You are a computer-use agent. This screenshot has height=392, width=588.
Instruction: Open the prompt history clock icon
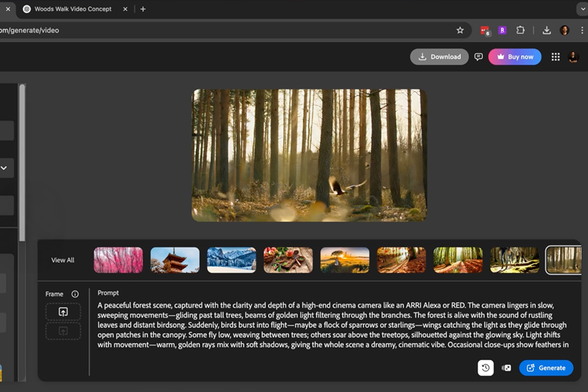(486, 368)
